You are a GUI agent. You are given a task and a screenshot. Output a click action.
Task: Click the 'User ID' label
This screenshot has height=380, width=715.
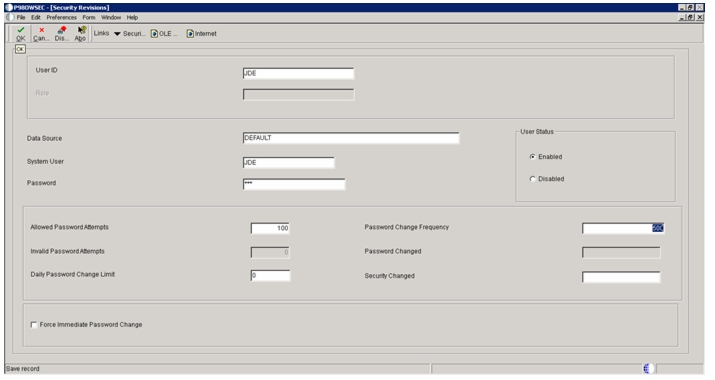(x=47, y=70)
